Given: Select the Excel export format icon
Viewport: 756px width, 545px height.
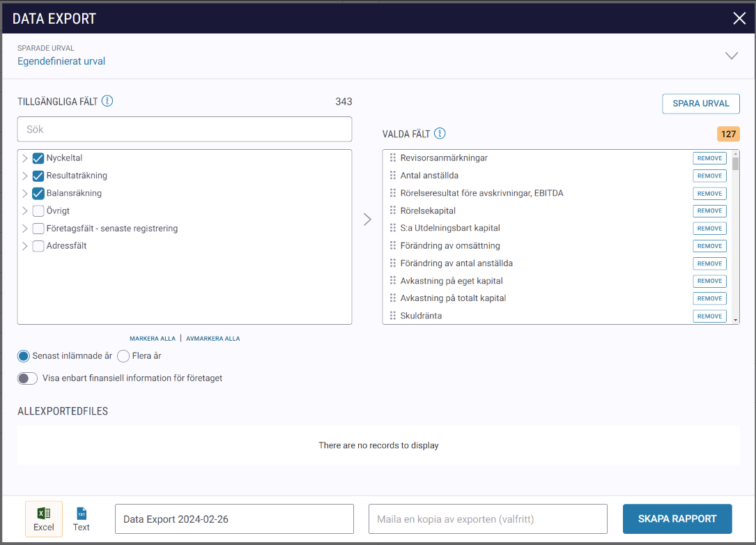Looking at the screenshot, I should click(x=44, y=519).
